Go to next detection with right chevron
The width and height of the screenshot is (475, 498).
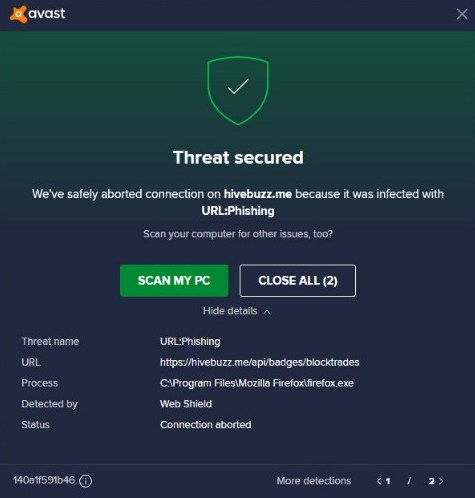pos(441,481)
